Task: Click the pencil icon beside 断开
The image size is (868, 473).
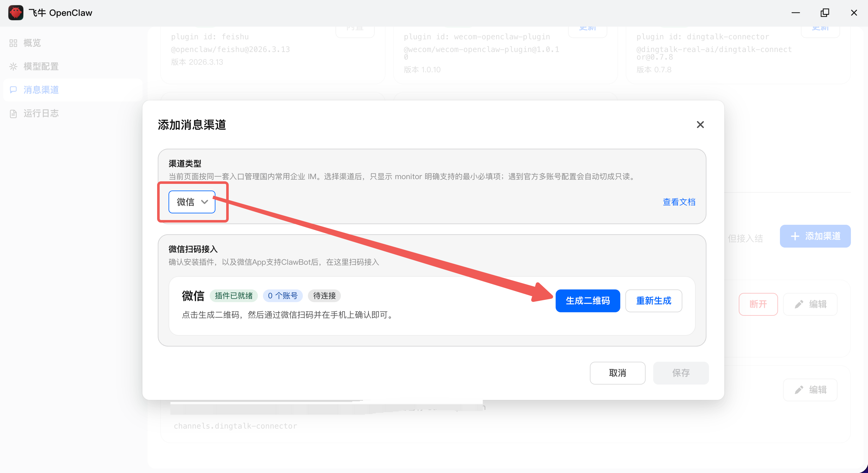Action: (x=799, y=304)
